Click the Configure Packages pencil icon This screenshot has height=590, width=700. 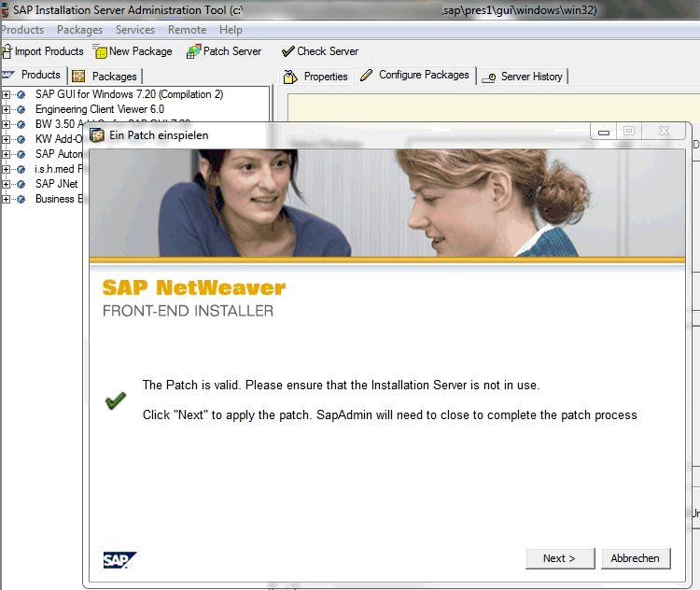[x=366, y=75]
